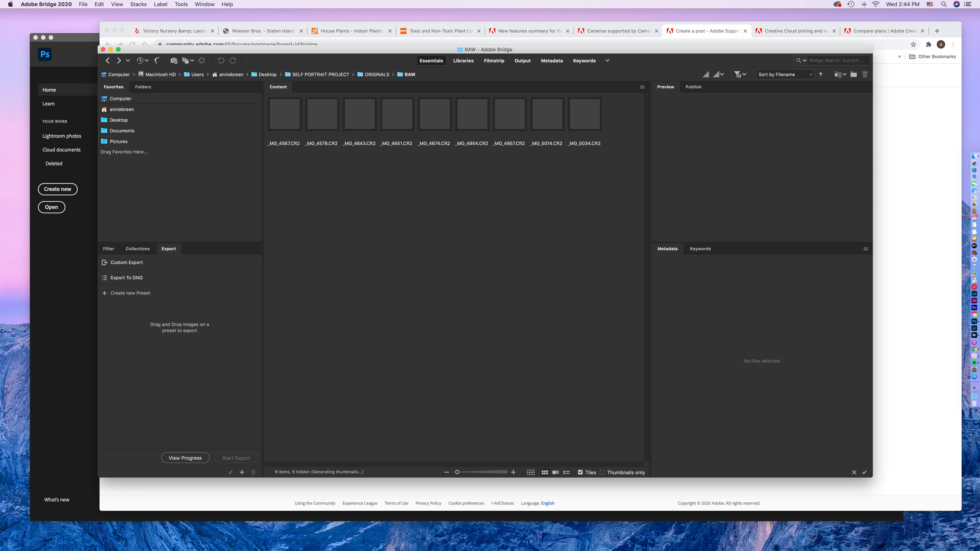Expand the filter items by rating dropdown
This screenshot has width=980, height=551.
tap(740, 75)
